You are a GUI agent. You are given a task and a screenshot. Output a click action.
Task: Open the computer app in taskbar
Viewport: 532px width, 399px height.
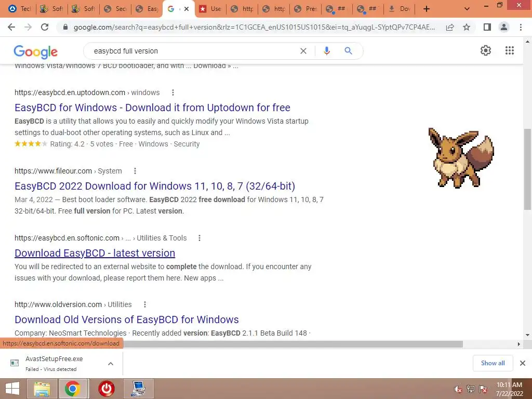pyautogui.click(x=138, y=389)
